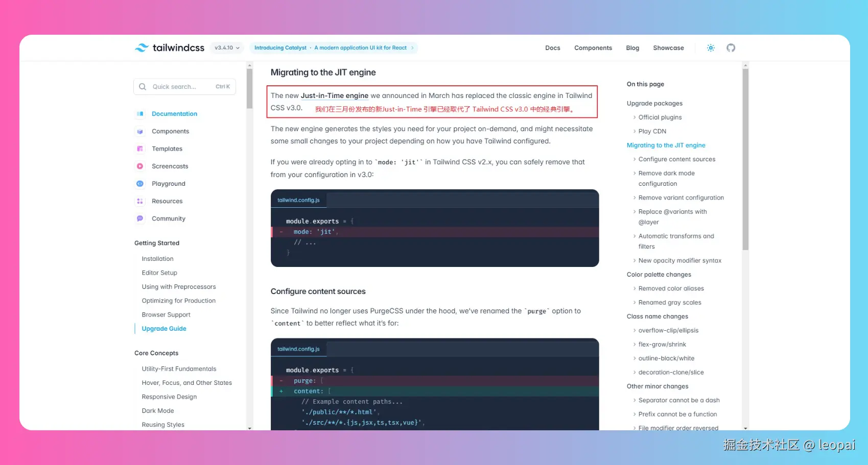
Task: Click the Migrating to the JIT engine heading
Action: (x=323, y=72)
